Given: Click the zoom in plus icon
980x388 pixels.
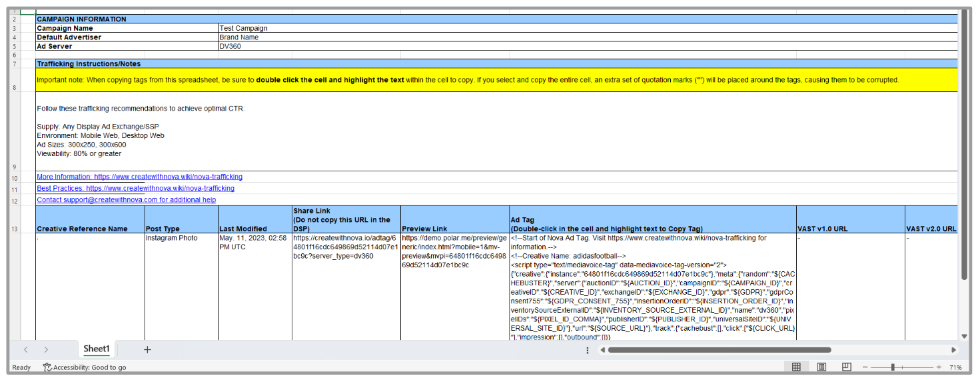Looking at the screenshot, I should point(939,367).
